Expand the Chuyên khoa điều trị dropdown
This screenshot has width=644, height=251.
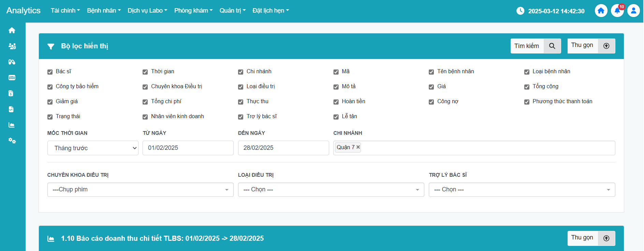pos(140,190)
